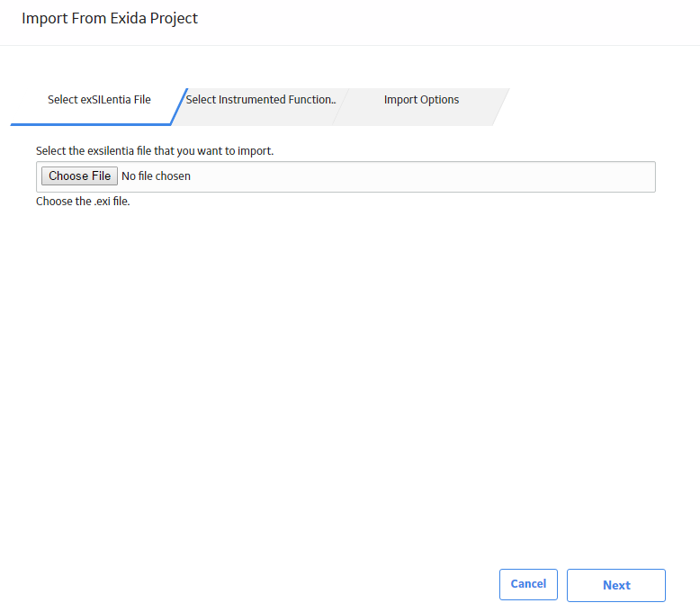Click 'Select the exsilentia file' instruction text
Screen dimensions: 700x612
click(x=155, y=151)
